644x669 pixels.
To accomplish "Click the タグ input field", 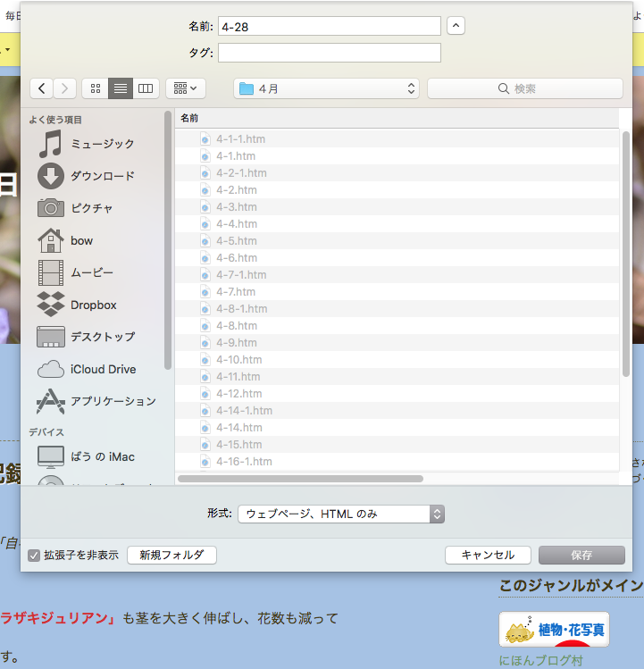I will (329, 53).
